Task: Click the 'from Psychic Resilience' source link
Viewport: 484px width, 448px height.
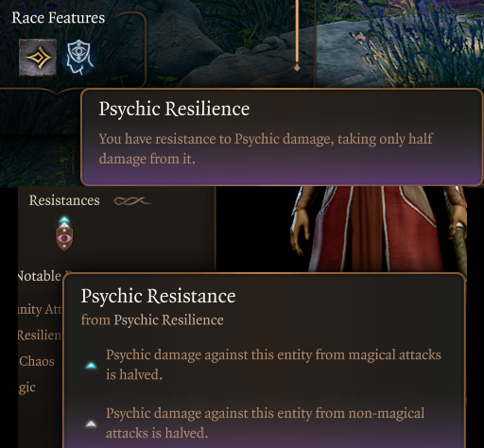Action: 152,320
